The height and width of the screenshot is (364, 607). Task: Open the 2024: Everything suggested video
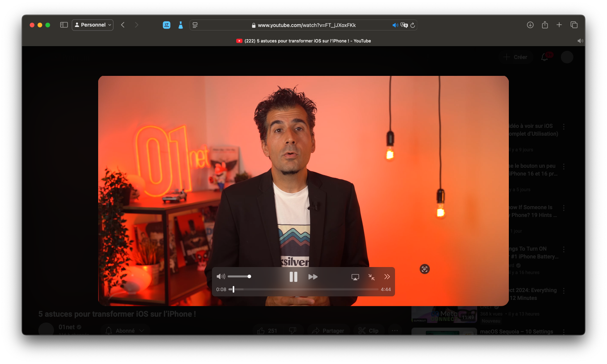(x=533, y=294)
